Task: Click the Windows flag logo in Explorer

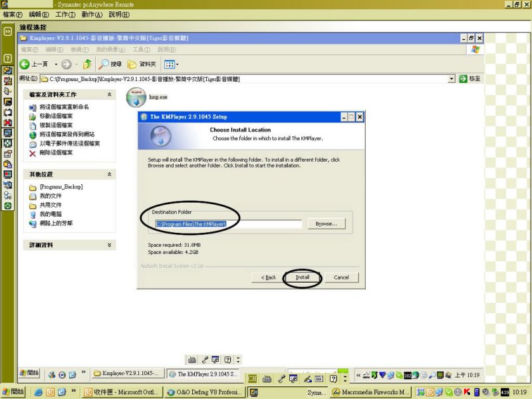Action: coord(475,49)
